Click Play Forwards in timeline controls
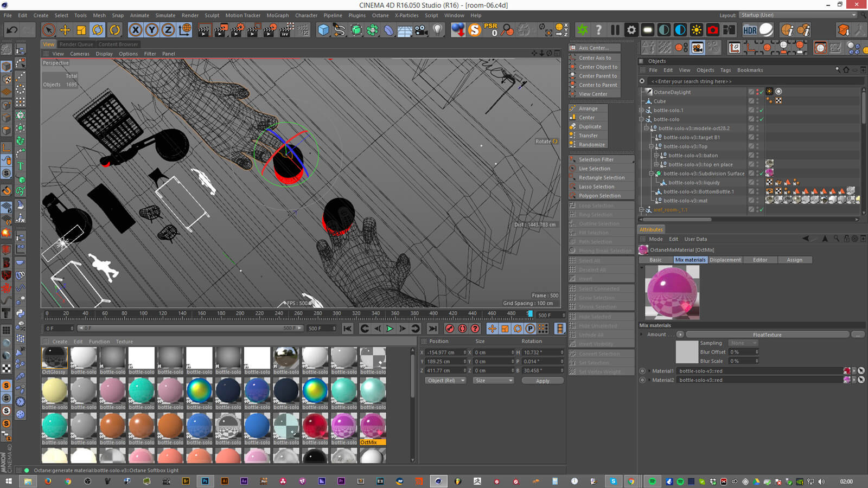This screenshot has height=488, width=868. 390,329
